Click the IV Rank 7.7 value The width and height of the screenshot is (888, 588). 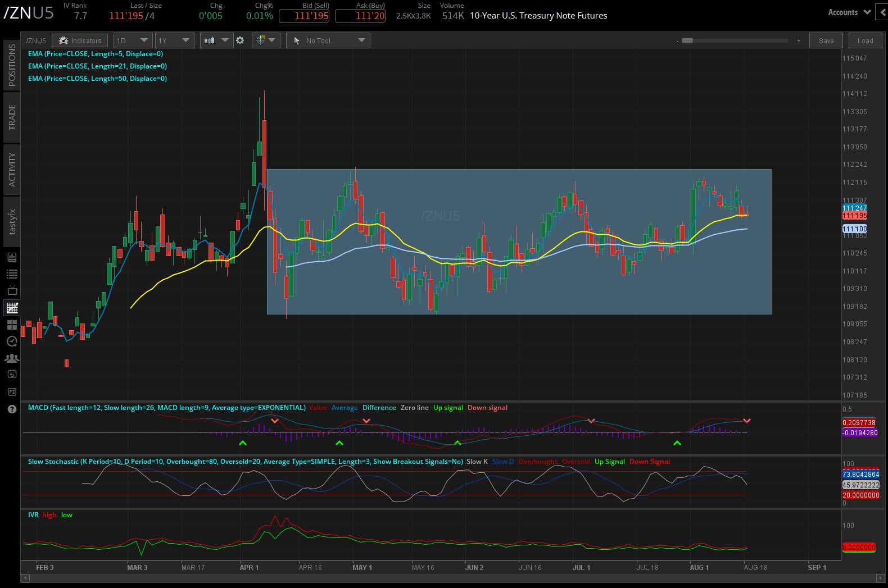(x=81, y=16)
